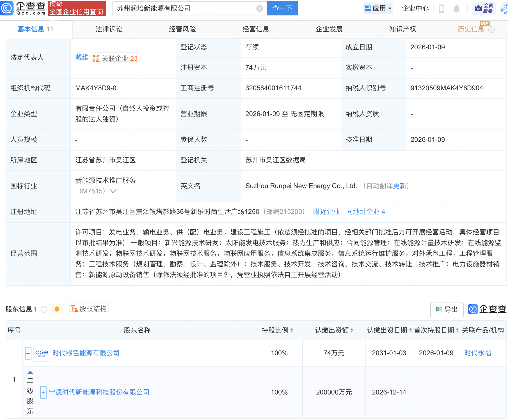
Task: Collapse the 二级股东 section arrow
Action: tap(30, 373)
